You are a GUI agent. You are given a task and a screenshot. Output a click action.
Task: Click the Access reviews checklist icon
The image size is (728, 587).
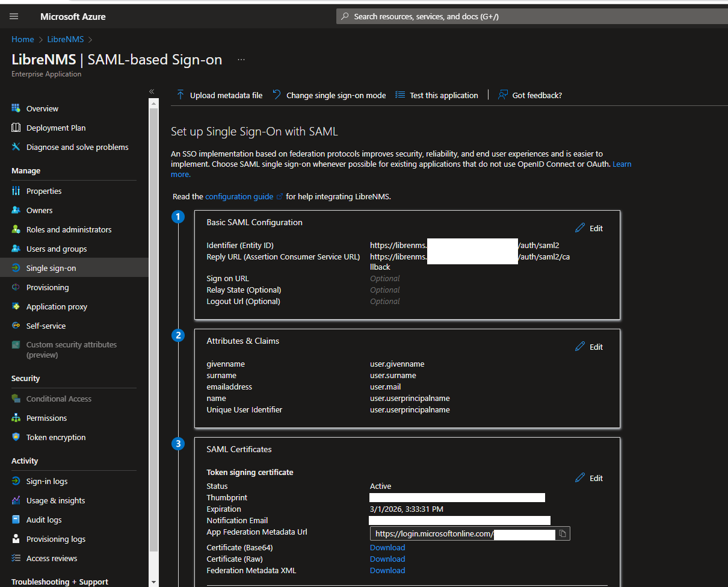coord(16,558)
